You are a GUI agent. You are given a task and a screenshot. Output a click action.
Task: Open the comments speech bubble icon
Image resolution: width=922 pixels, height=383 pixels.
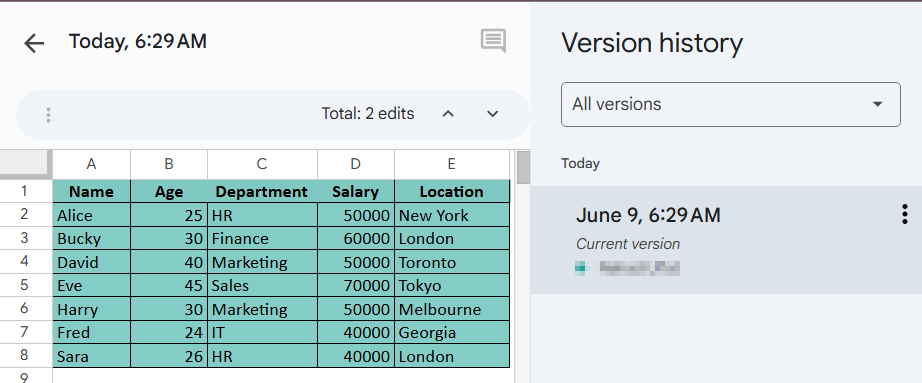pos(493,41)
